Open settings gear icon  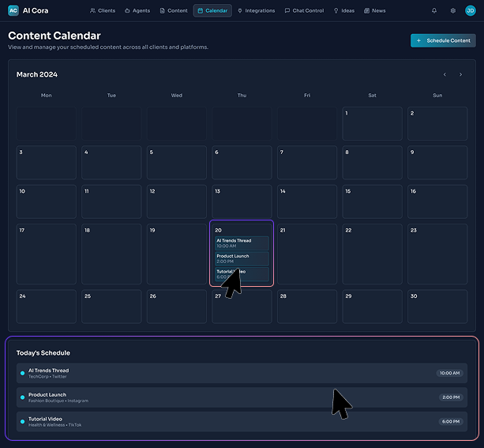point(452,10)
